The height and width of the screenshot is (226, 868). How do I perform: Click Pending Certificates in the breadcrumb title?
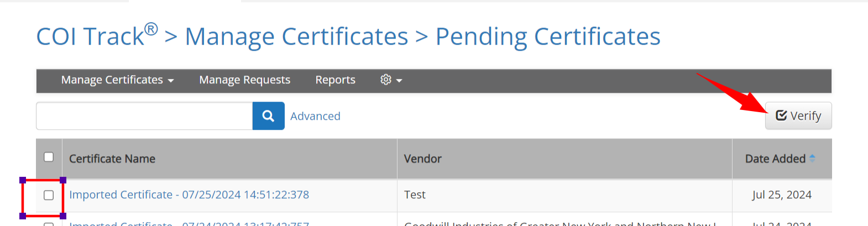click(x=548, y=36)
